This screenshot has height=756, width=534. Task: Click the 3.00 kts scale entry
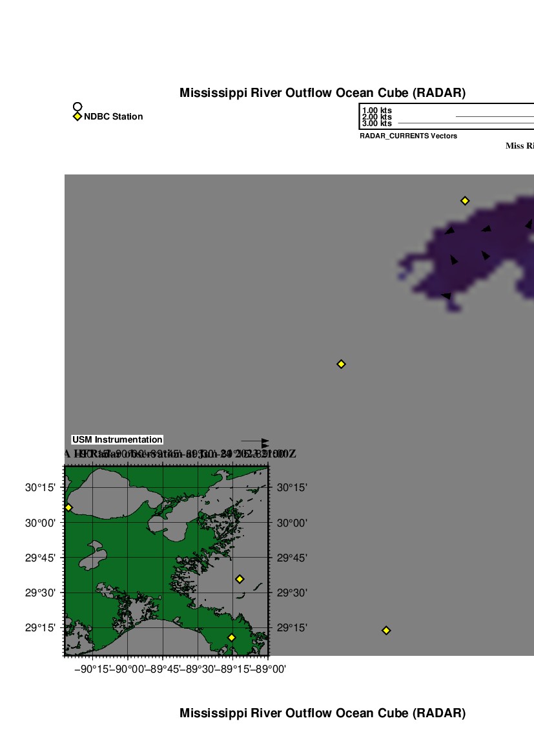[376, 123]
